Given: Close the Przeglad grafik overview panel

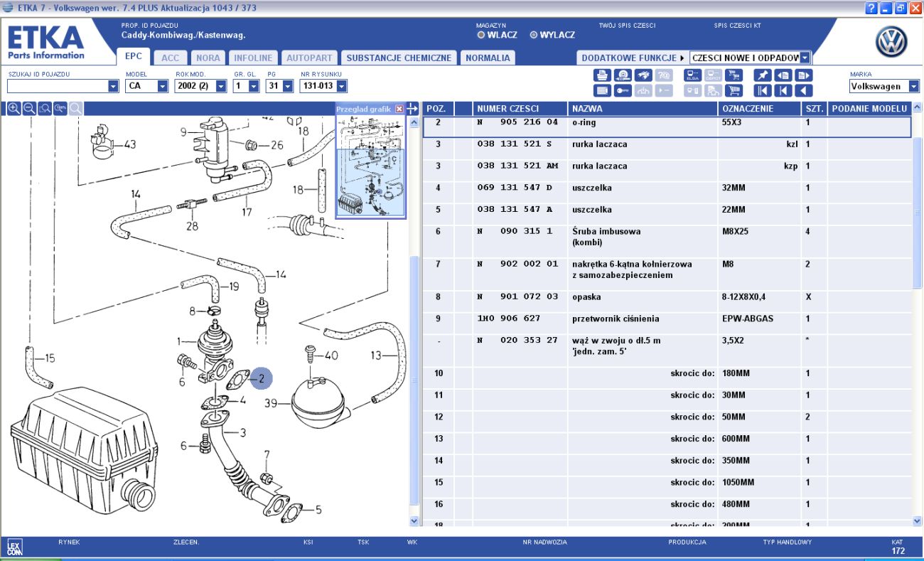Looking at the screenshot, I should coord(399,109).
